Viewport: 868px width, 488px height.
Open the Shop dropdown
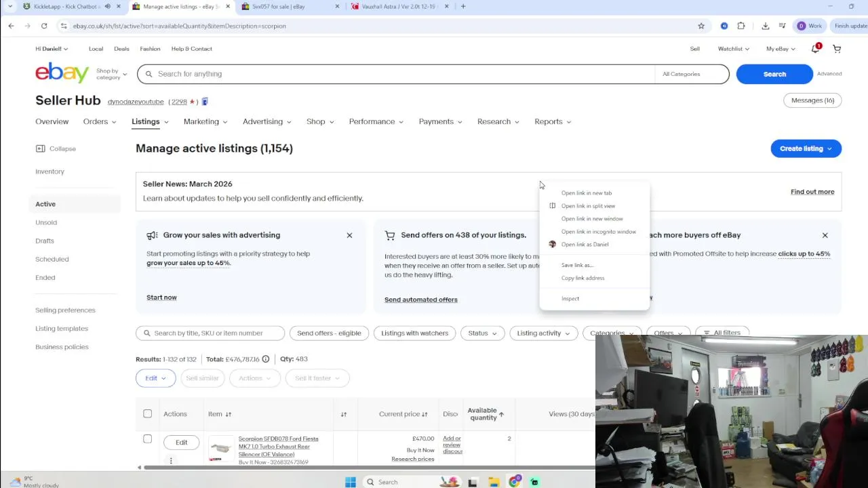coord(320,121)
